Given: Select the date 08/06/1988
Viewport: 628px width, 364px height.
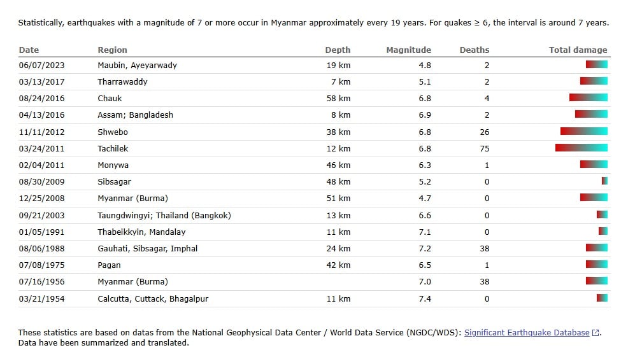Looking at the screenshot, I should click(x=41, y=248).
